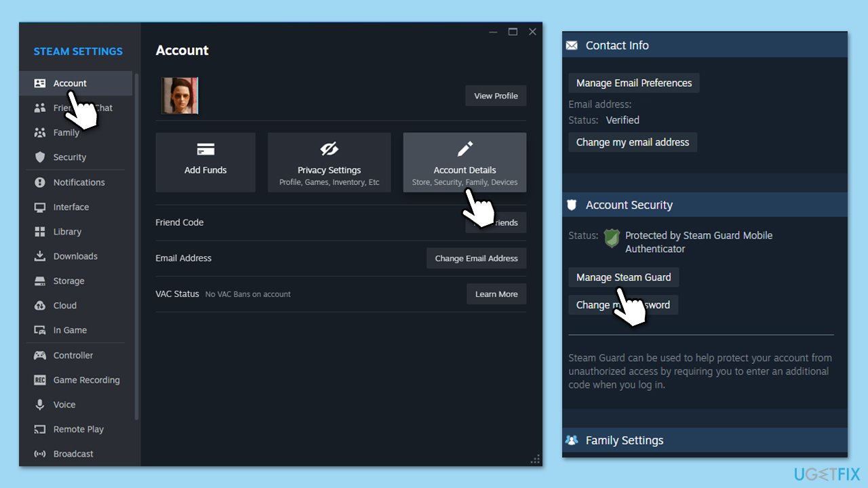Expand the Family Settings section
Viewport: 868px width, 488px height.
[x=624, y=440]
